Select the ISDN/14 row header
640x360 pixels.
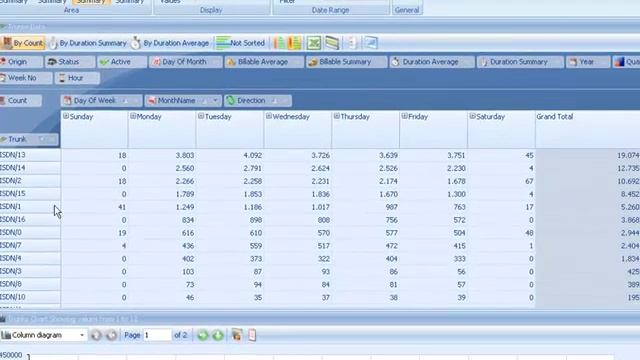(x=30, y=168)
